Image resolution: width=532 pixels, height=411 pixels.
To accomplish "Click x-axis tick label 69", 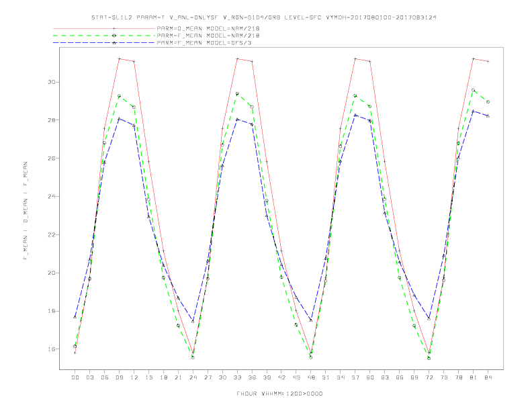I will point(414,377).
